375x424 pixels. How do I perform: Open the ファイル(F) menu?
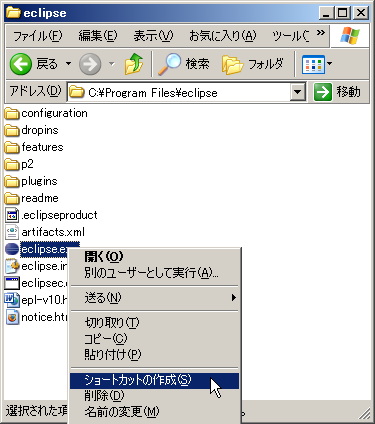(37, 36)
